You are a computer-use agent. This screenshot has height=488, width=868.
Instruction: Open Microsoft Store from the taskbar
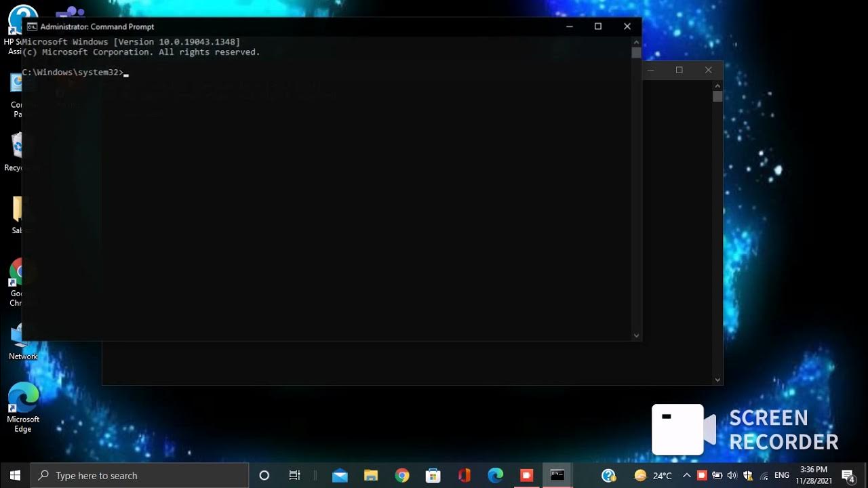tap(433, 476)
